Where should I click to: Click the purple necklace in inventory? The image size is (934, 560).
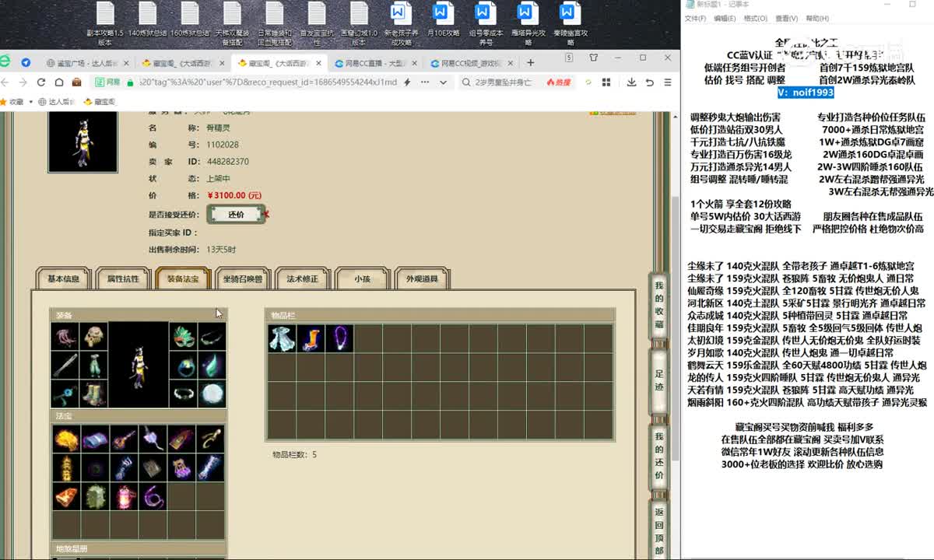point(339,338)
